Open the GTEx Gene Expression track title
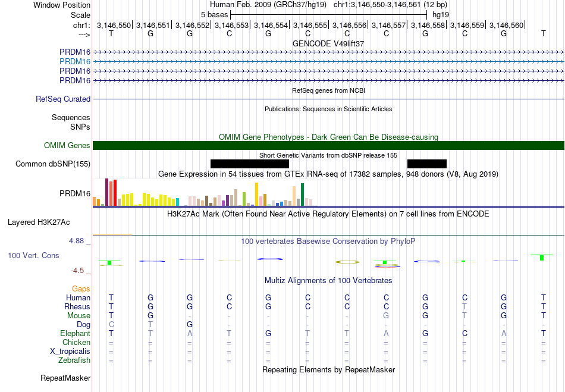The width and height of the screenshot is (565, 392). [x=328, y=174]
